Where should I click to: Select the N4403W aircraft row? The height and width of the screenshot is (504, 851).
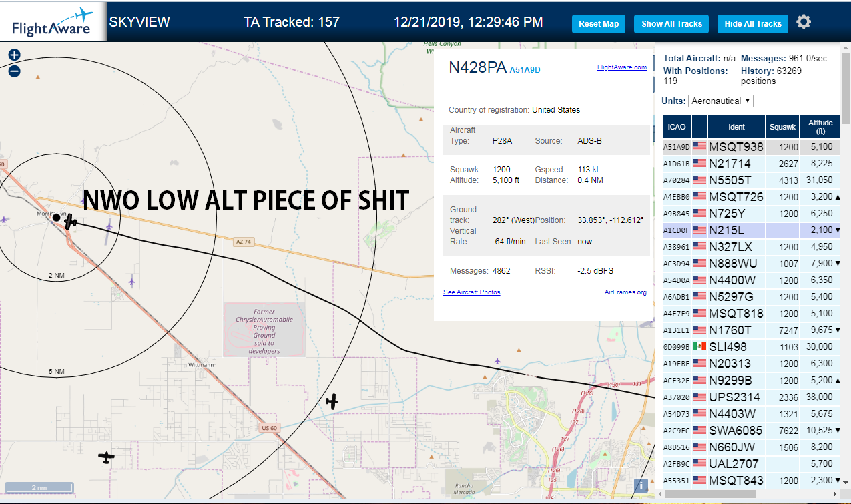pos(751,414)
